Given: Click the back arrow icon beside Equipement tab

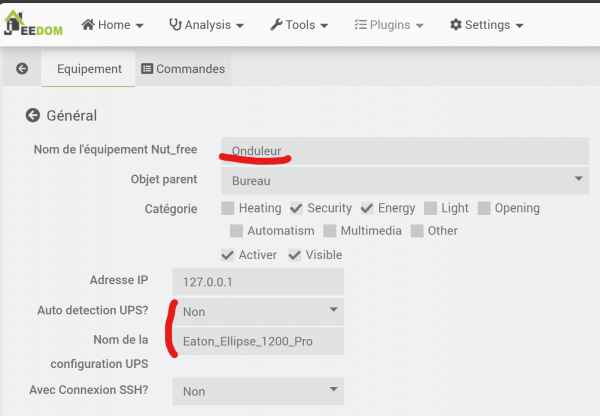Looking at the screenshot, I should pyautogui.click(x=22, y=69).
